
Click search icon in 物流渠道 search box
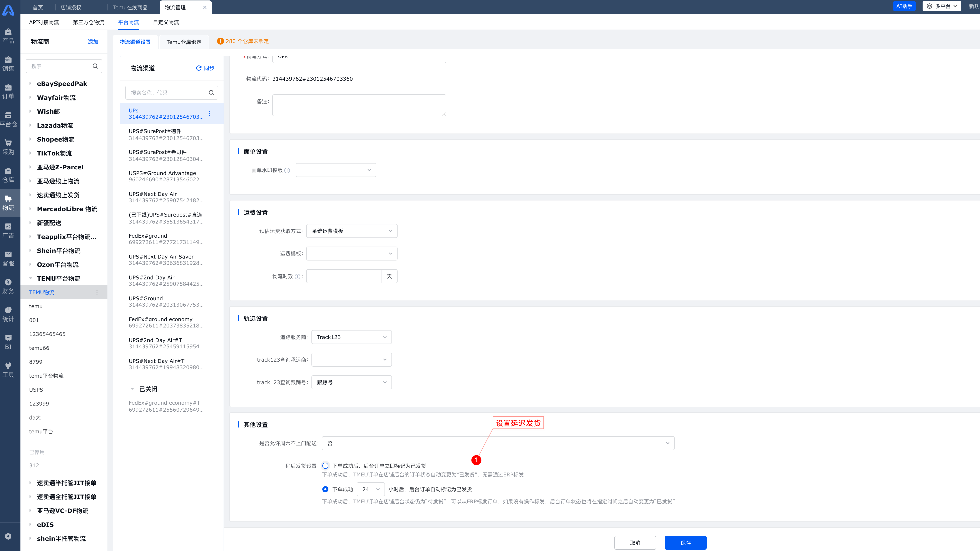point(211,93)
